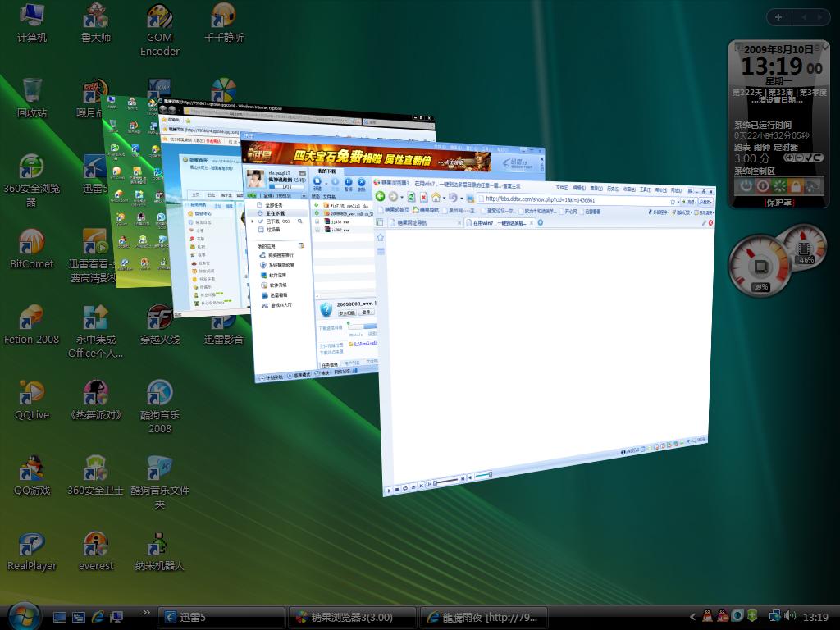Screen dimensions: 840x630
Task: Click the 糖果浏览器3(3.00) taskbar button
Action: click(x=353, y=617)
